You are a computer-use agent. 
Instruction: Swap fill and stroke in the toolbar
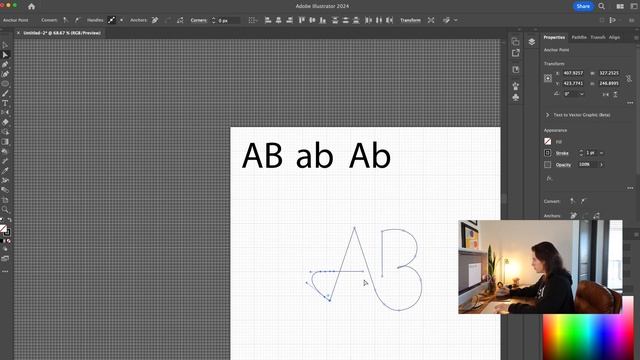(x=9, y=220)
